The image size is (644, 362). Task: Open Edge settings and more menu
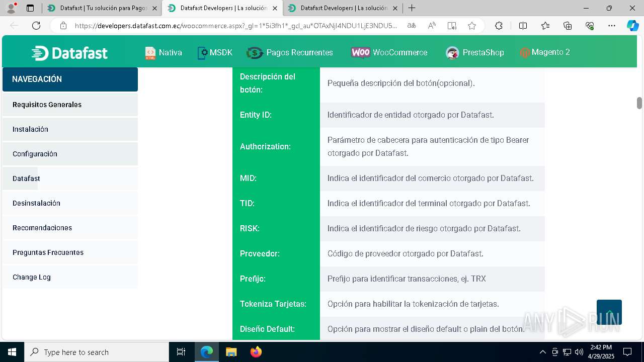click(x=612, y=26)
